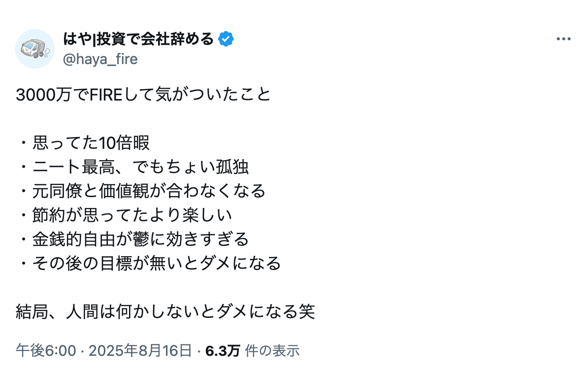The height and width of the screenshot is (377, 588).
Task: Click the line "金銭的自由が鬱に効きすぎる"
Action: [140, 239]
